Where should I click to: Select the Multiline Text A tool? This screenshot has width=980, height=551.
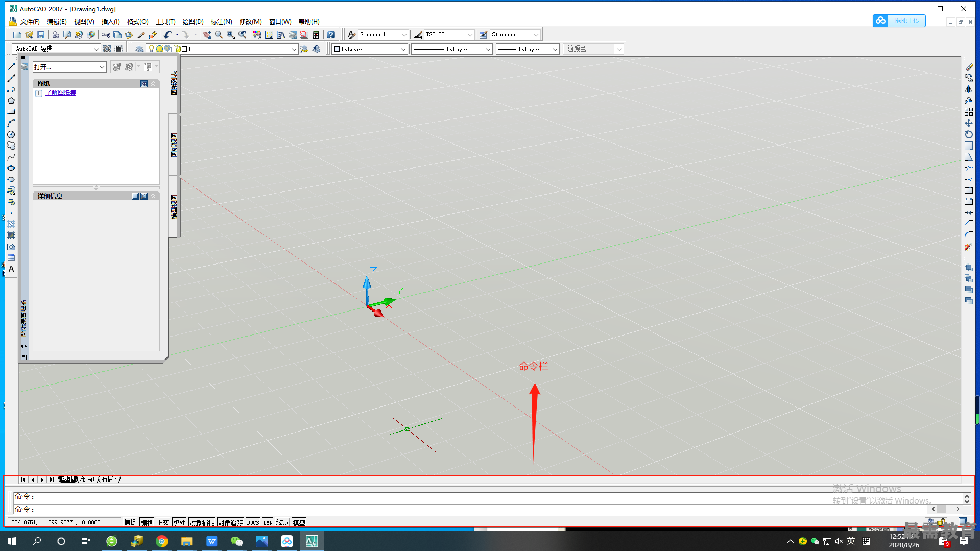11,269
